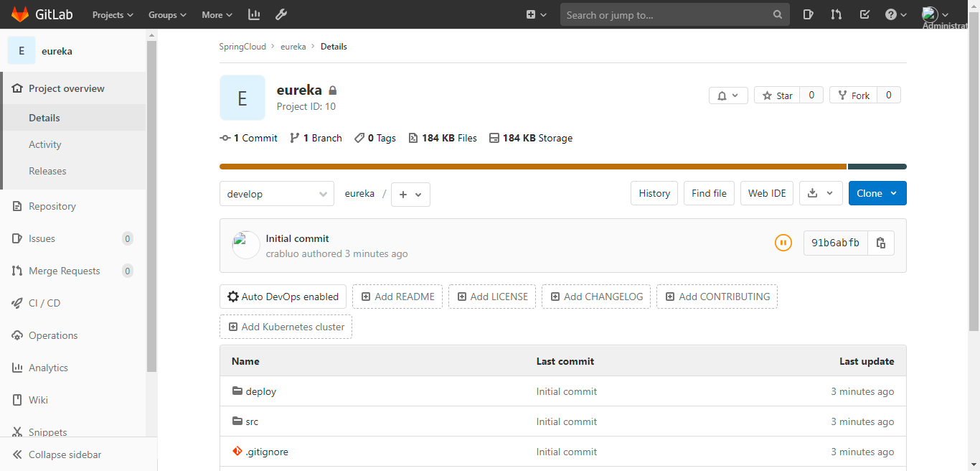Open the develop branch selector
980x471 pixels.
(277, 194)
